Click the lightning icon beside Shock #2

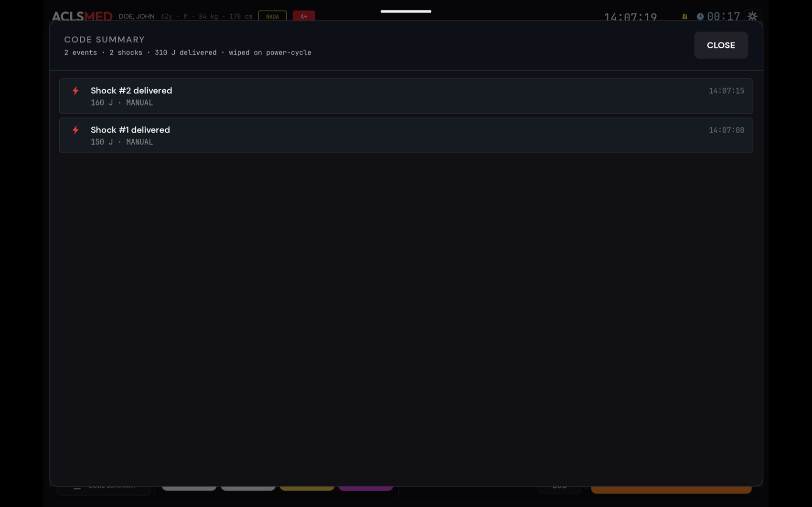[x=75, y=91]
